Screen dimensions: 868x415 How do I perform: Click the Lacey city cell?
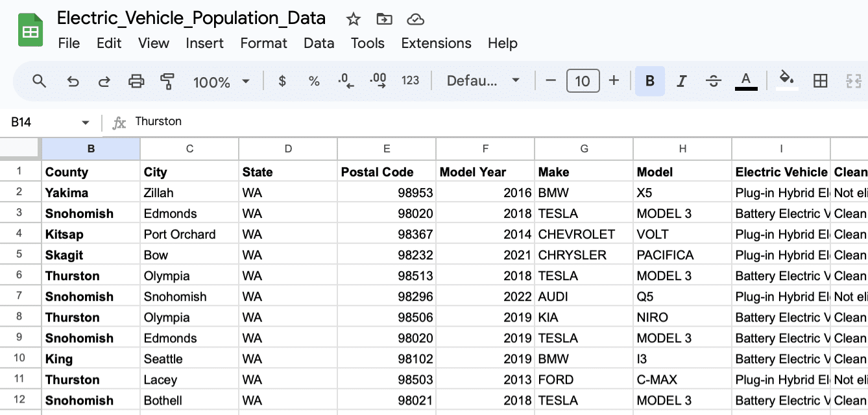click(x=189, y=379)
